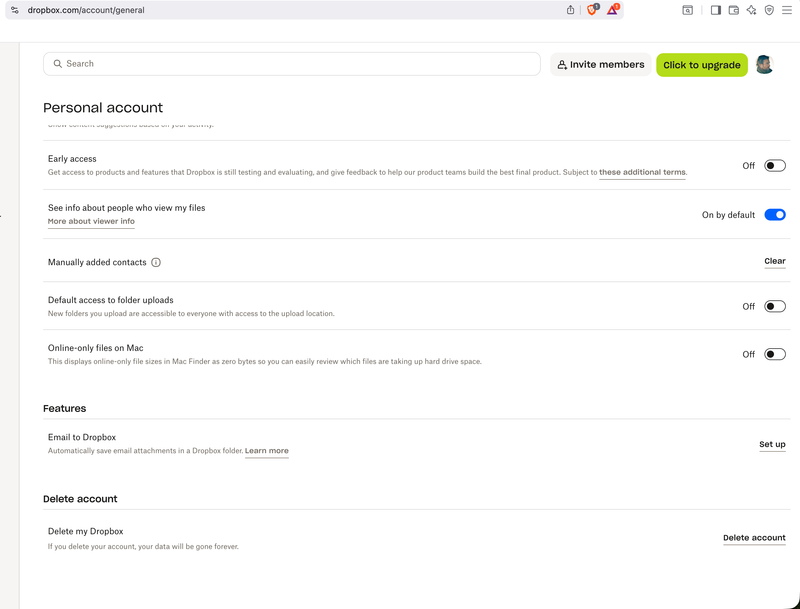Click info icon beside Manually added contacts

click(156, 262)
